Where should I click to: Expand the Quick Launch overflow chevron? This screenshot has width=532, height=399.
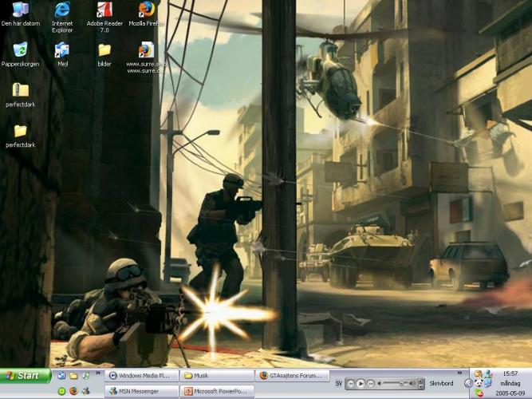[97, 374]
